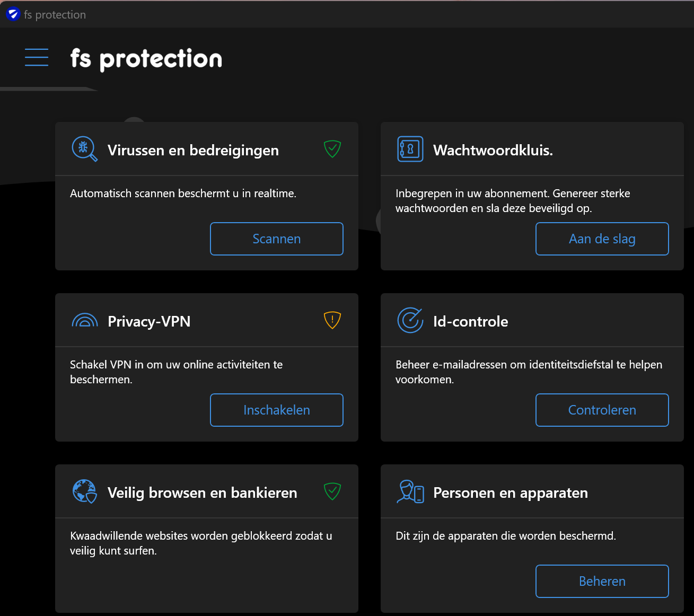This screenshot has height=616, width=694.
Task: Open the Personen en apparaten heading
Action: tap(511, 493)
